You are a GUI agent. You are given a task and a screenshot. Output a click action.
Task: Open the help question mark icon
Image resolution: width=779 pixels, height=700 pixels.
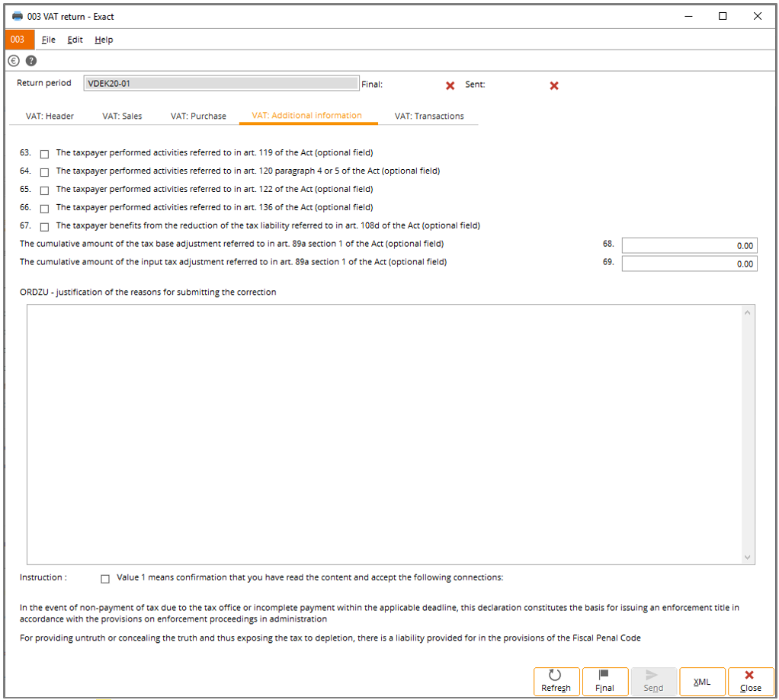click(x=31, y=61)
